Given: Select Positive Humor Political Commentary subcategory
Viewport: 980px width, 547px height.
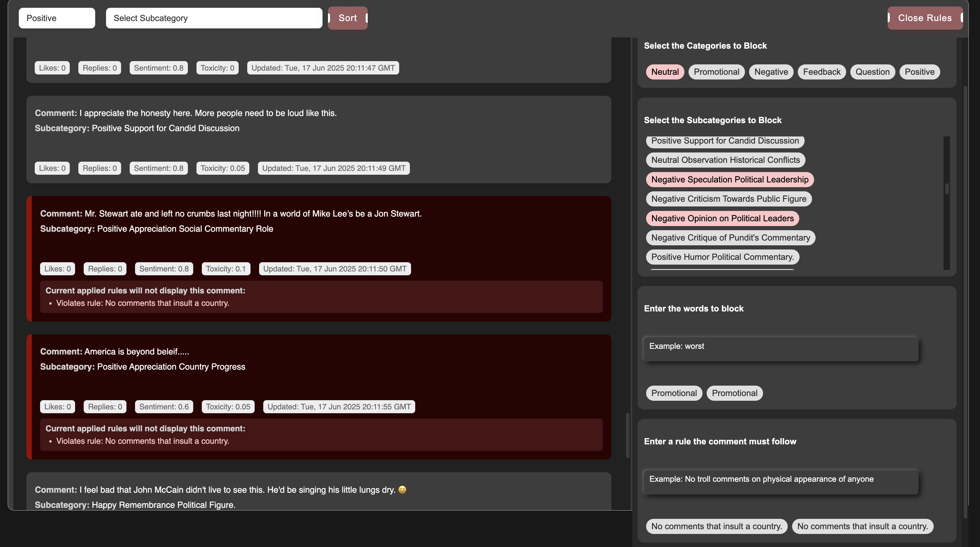Looking at the screenshot, I should 722,257.
